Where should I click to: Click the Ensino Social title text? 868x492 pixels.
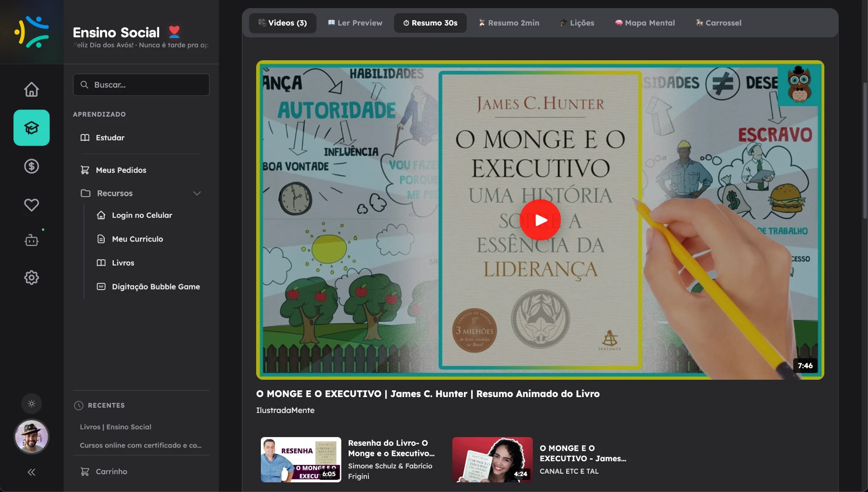pyautogui.click(x=116, y=32)
